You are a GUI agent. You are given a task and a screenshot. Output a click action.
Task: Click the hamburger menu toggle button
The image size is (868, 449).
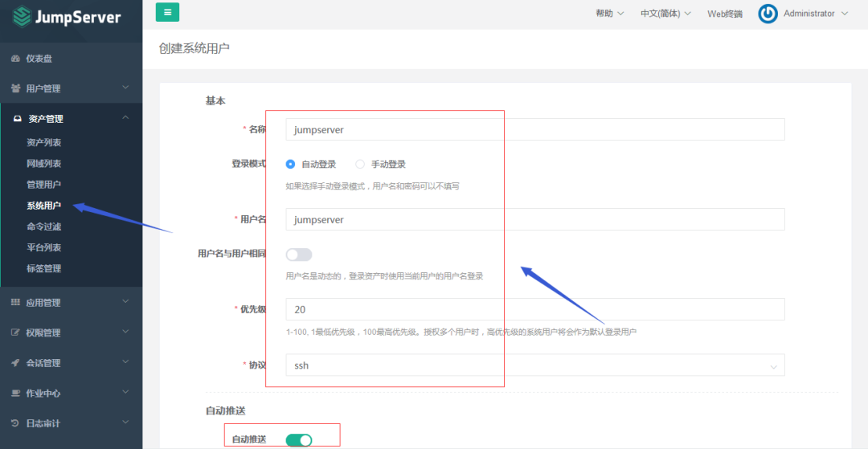tap(167, 12)
